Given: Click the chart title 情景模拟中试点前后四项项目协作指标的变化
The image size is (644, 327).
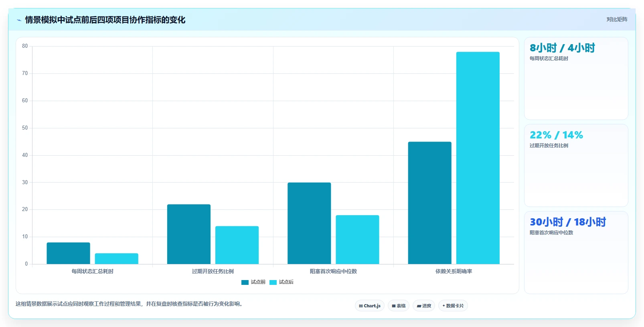Looking at the screenshot, I should point(105,20).
